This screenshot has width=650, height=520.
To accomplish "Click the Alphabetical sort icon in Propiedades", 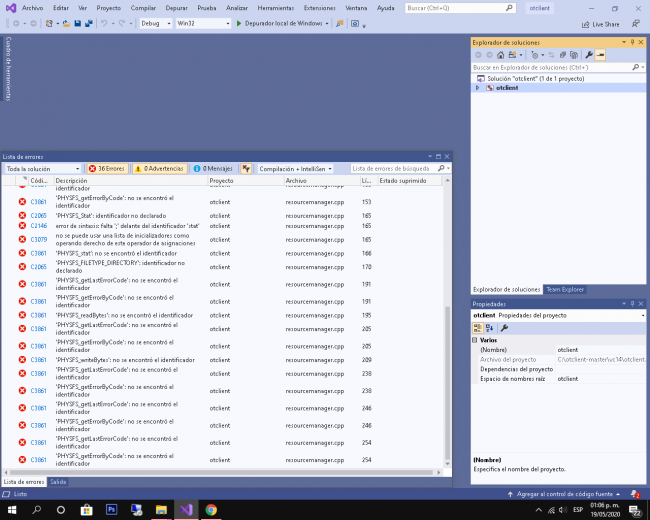I will point(490,328).
